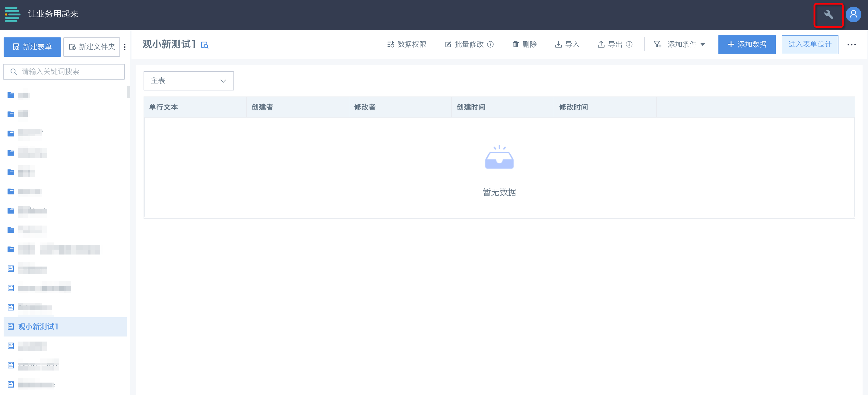Open 数据权限 settings

tap(407, 44)
